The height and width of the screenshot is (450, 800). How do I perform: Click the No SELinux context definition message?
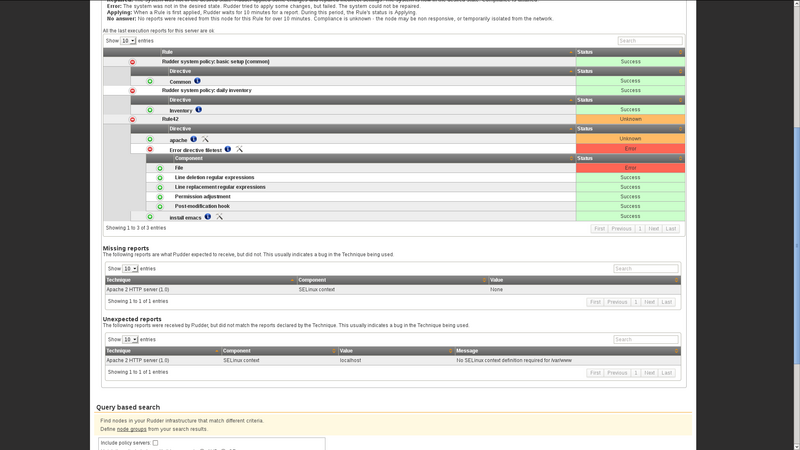514,361
